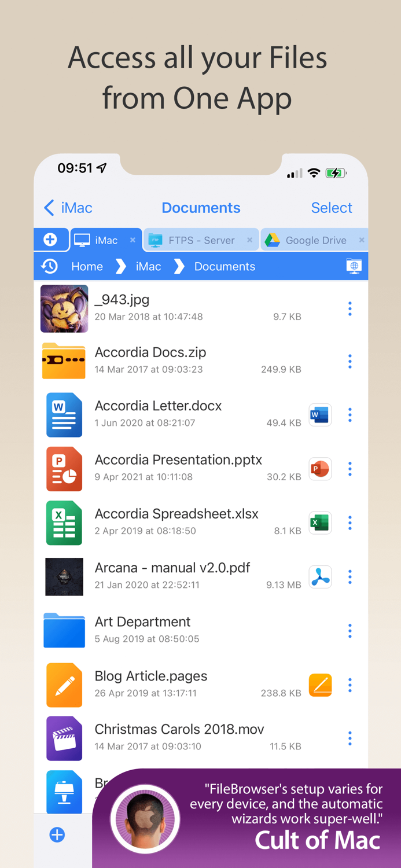Open more options for Accordia Presentation.pptx
Image resolution: width=401 pixels, height=868 pixels.
click(x=350, y=469)
